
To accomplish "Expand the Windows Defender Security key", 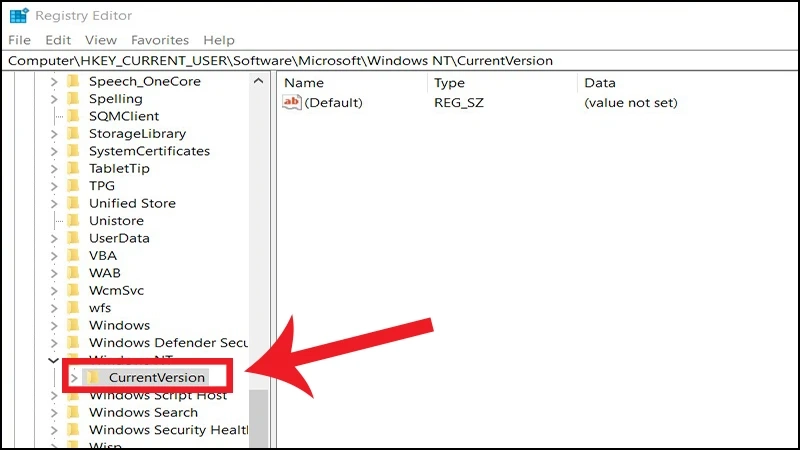I will click(54, 343).
